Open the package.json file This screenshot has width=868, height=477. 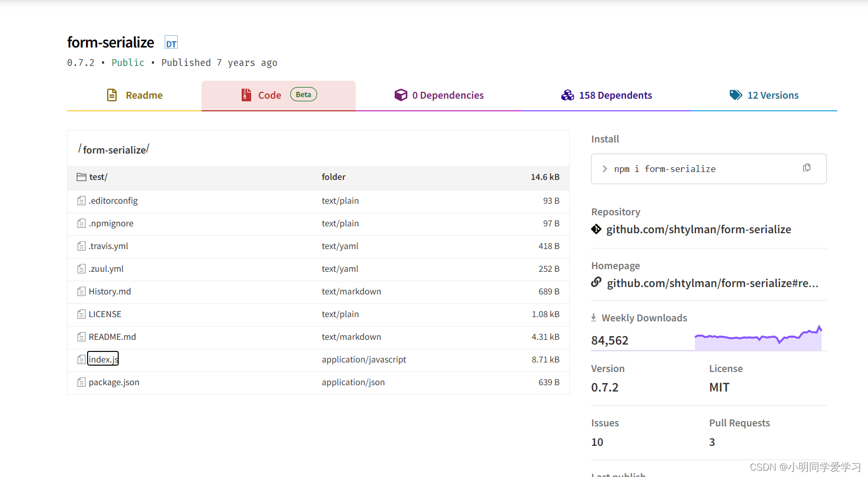[x=114, y=383]
